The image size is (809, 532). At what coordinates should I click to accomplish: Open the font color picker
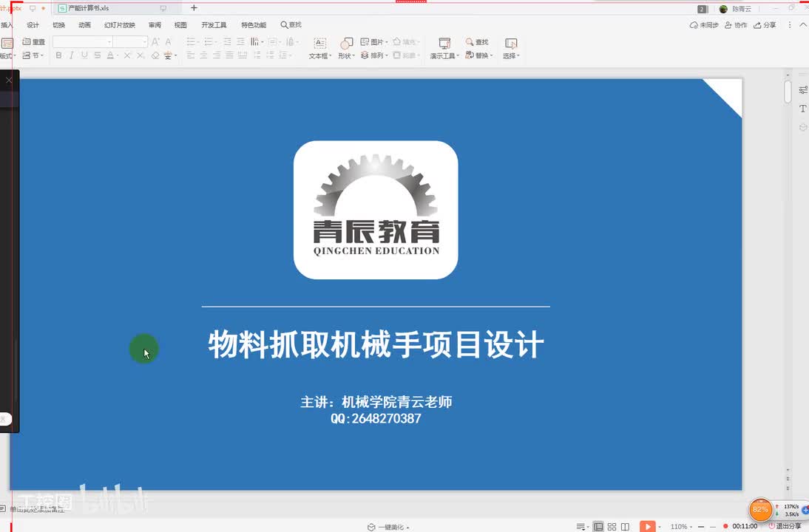[111, 55]
